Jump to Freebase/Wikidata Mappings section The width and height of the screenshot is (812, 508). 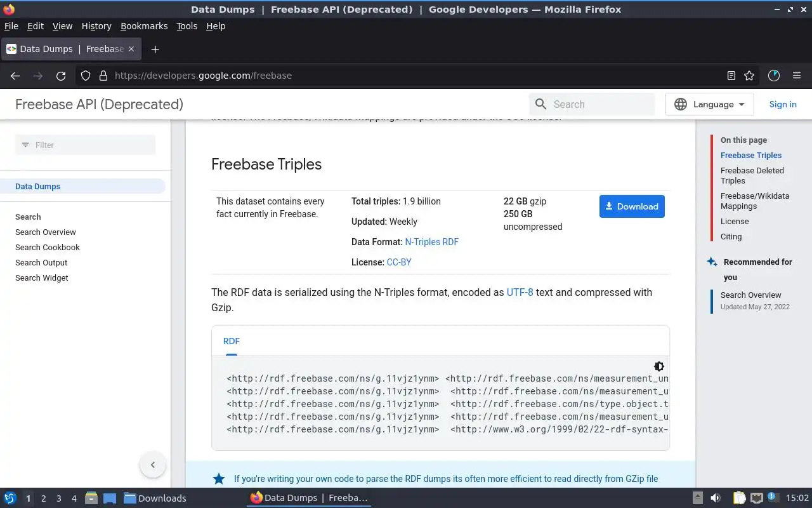(x=755, y=201)
